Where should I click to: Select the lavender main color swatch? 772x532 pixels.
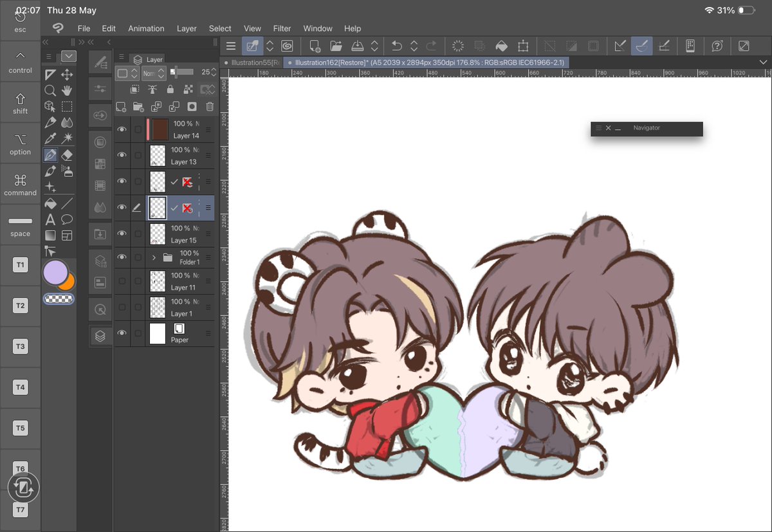(55, 273)
